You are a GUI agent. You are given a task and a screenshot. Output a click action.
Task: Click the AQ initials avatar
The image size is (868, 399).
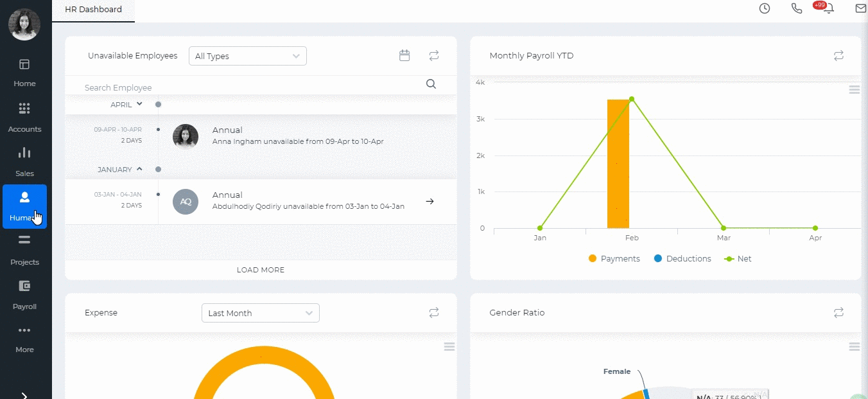pyautogui.click(x=186, y=202)
